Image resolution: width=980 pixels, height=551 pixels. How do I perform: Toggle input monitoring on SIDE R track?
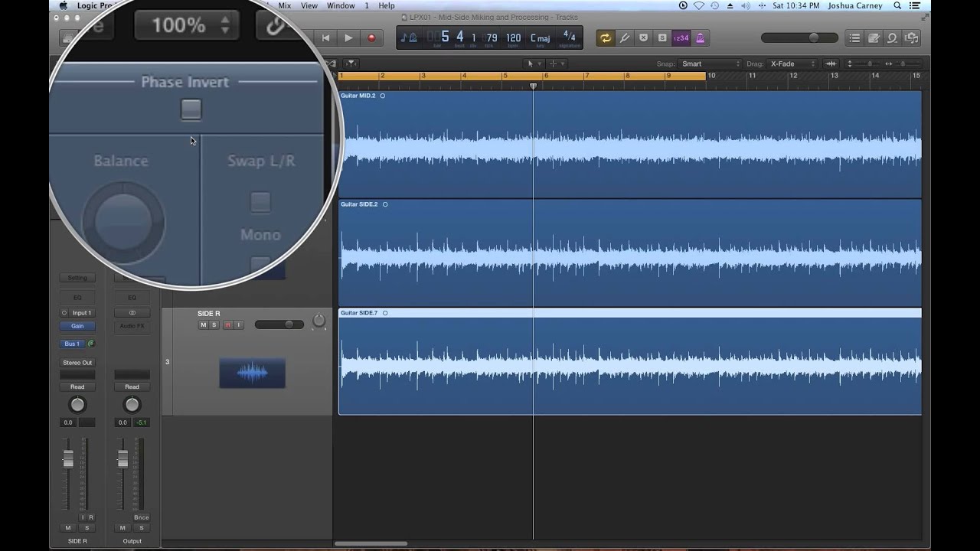238,324
